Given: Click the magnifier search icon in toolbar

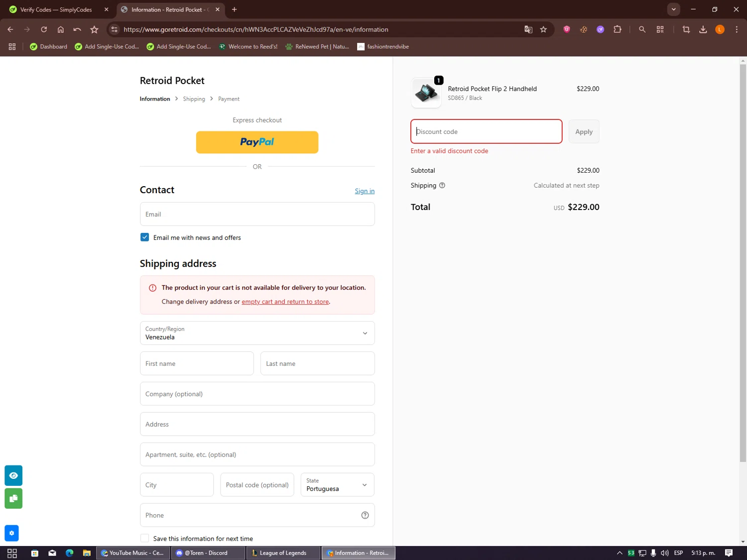Looking at the screenshot, I should (x=642, y=29).
